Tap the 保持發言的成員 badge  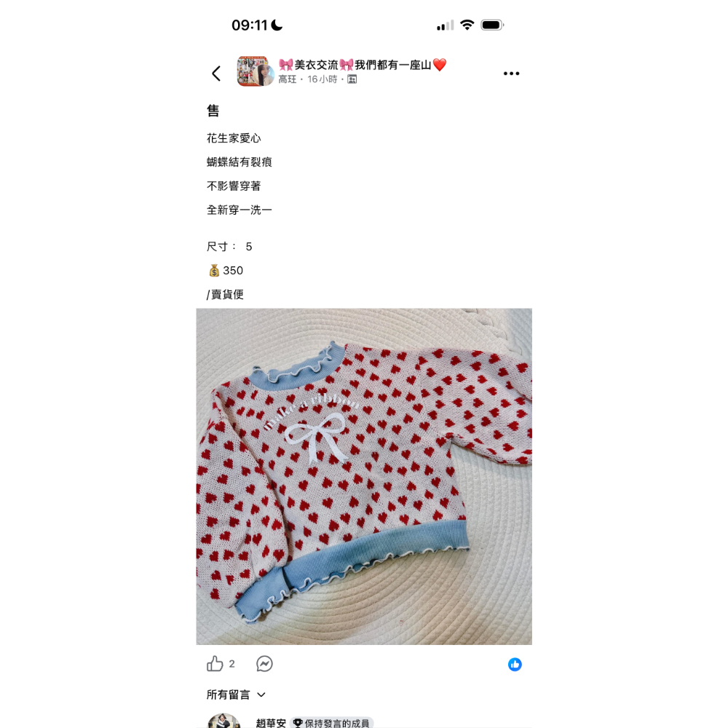click(331, 723)
